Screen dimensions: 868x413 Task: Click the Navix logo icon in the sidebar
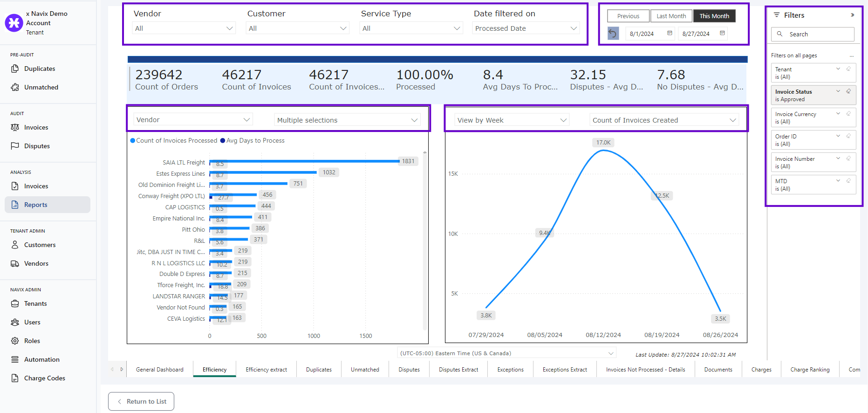click(x=14, y=22)
